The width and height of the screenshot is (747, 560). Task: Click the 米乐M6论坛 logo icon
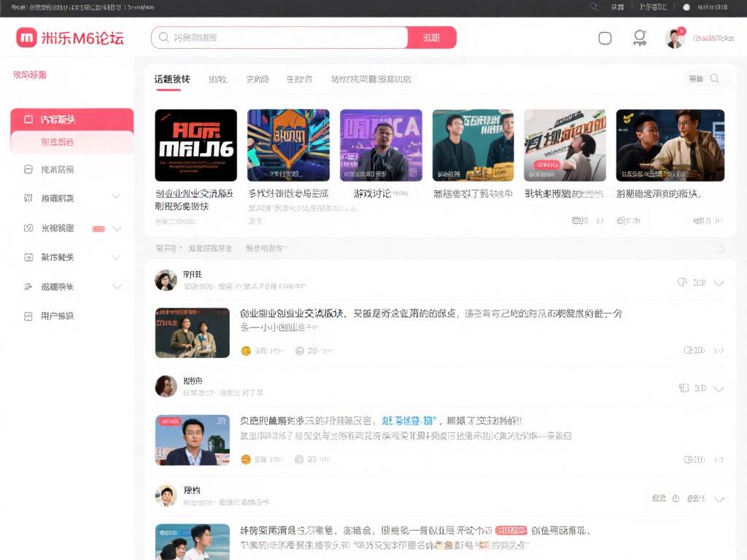(x=26, y=38)
